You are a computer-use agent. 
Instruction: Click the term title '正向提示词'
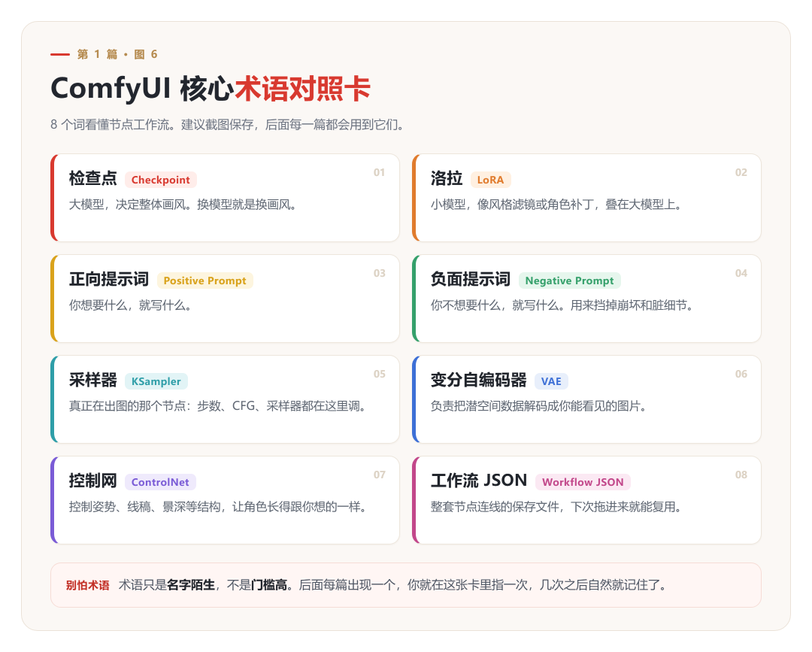tap(109, 279)
